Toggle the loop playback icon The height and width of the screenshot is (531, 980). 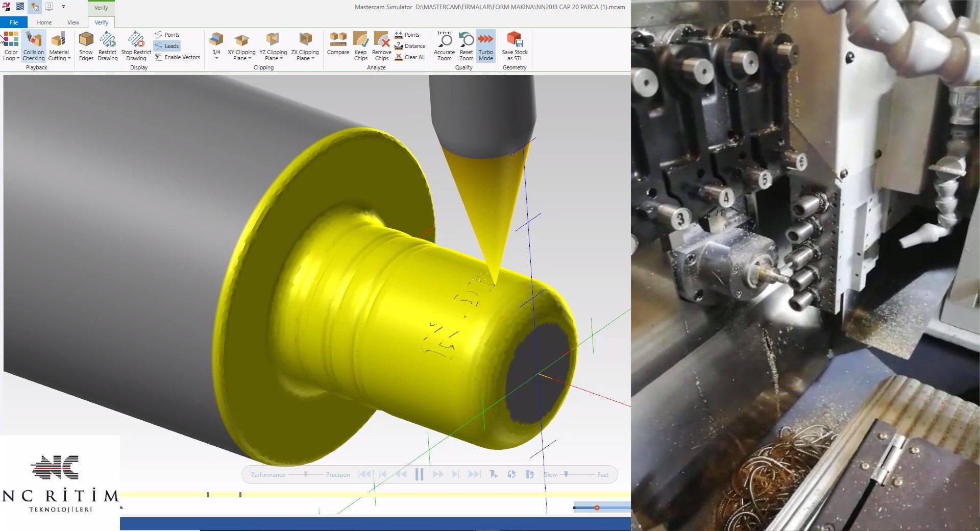tap(511, 474)
